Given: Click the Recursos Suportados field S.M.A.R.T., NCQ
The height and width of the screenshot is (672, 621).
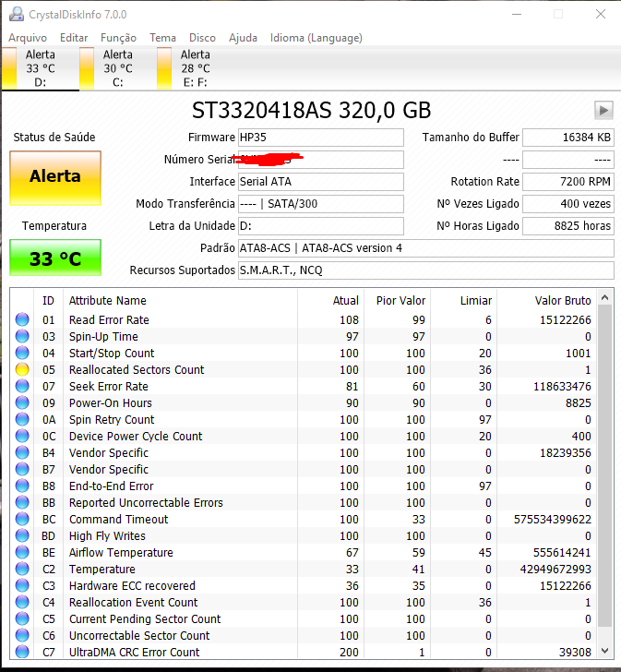Looking at the screenshot, I should pyautogui.click(x=426, y=270).
